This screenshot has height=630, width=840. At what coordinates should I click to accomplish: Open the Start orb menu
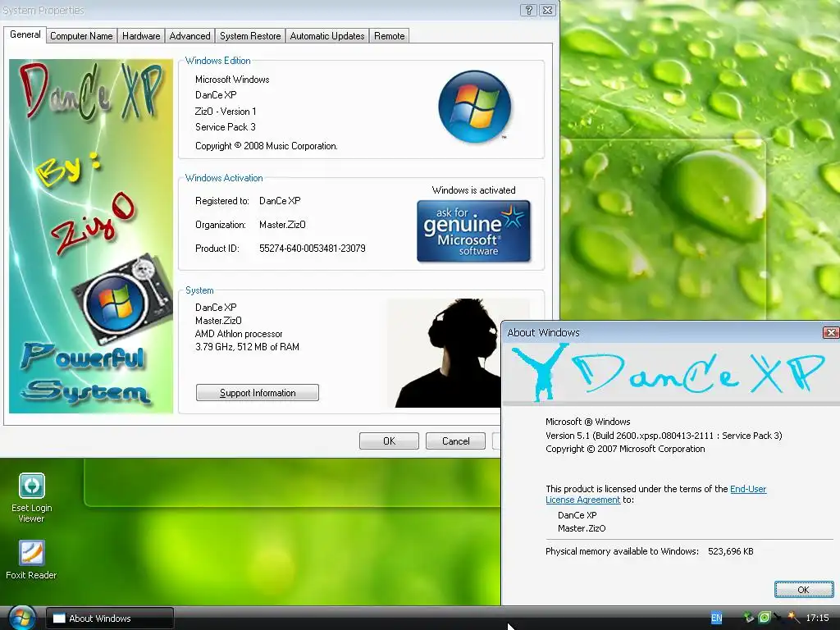pyautogui.click(x=21, y=619)
